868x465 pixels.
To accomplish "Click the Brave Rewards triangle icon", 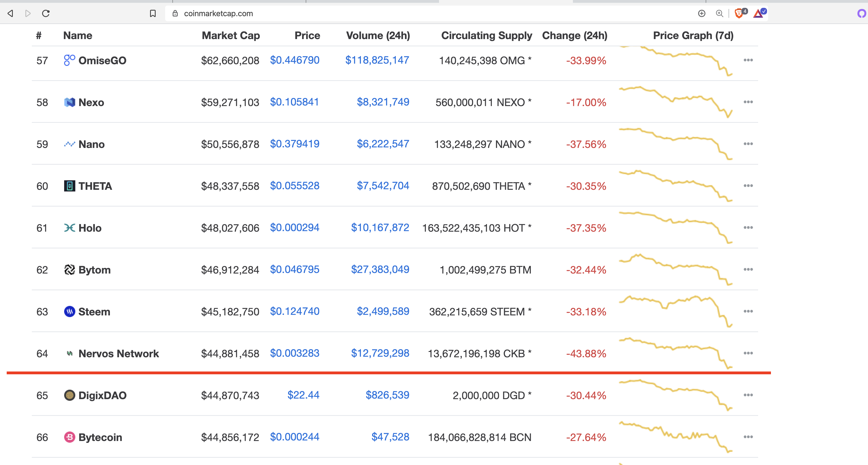I will pyautogui.click(x=758, y=13).
